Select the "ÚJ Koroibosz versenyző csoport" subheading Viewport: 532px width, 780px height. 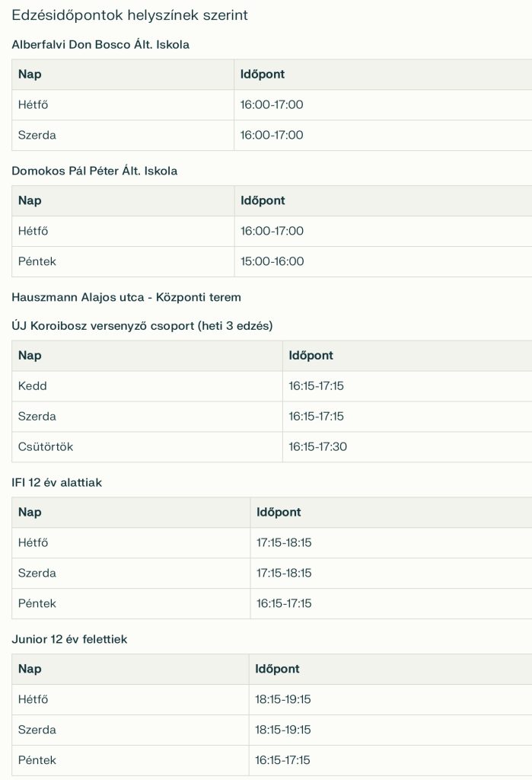(142, 326)
